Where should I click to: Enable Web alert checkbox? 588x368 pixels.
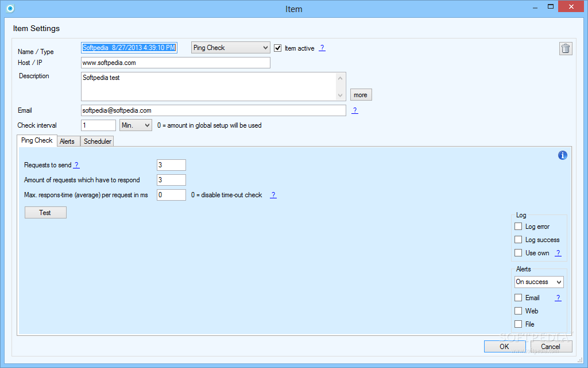click(x=519, y=310)
